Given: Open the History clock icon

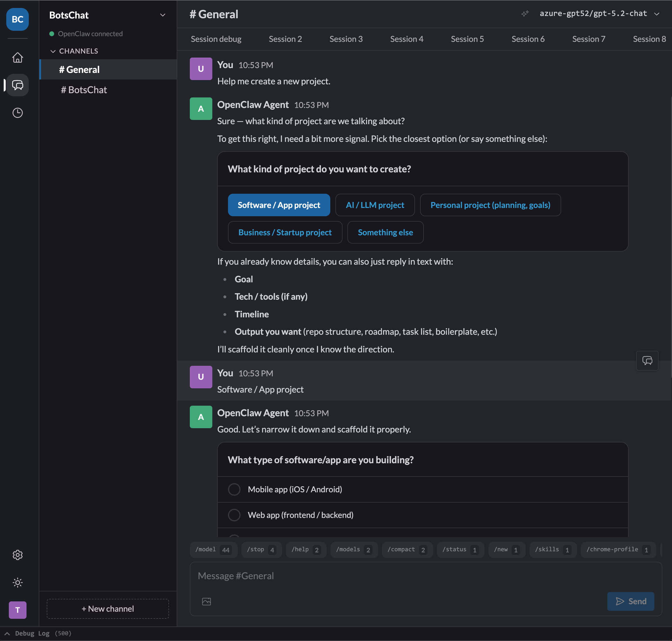Looking at the screenshot, I should click(x=17, y=113).
